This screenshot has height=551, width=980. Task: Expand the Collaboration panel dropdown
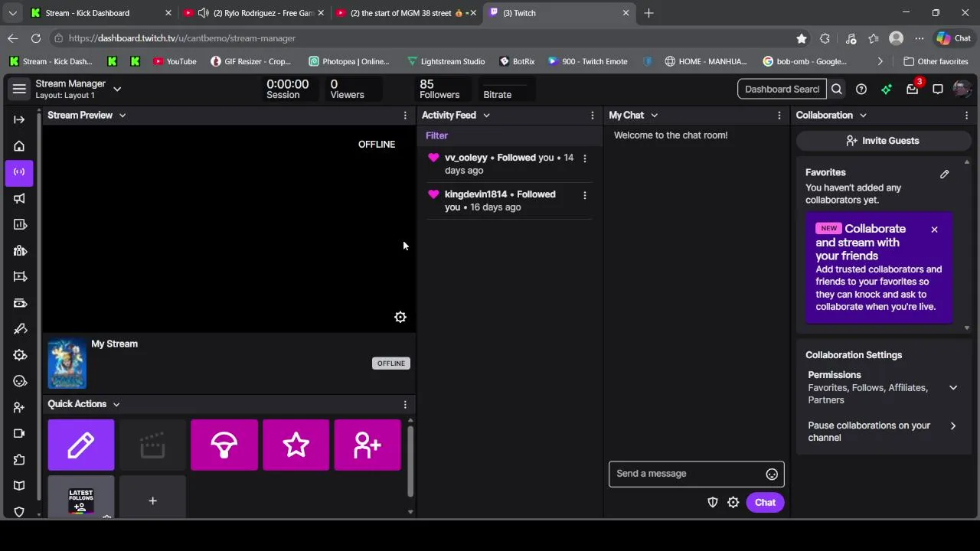[x=863, y=116]
